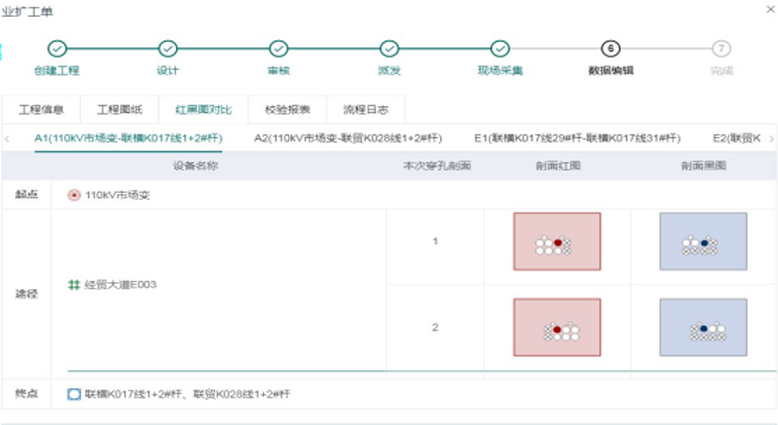
Task: Select the A2 联贸K028线 segment tab
Action: click(347, 138)
